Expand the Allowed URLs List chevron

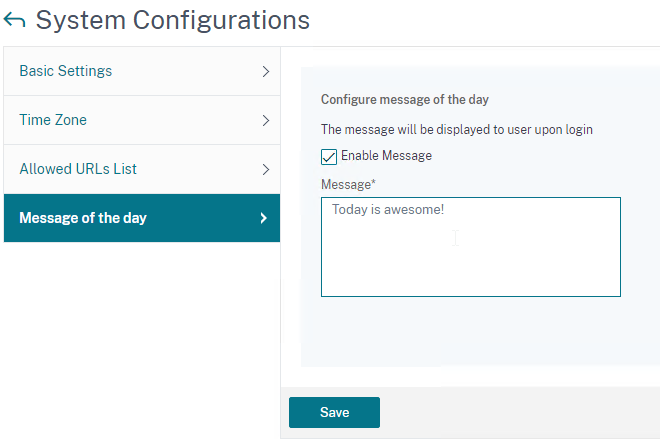[x=266, y=169]
